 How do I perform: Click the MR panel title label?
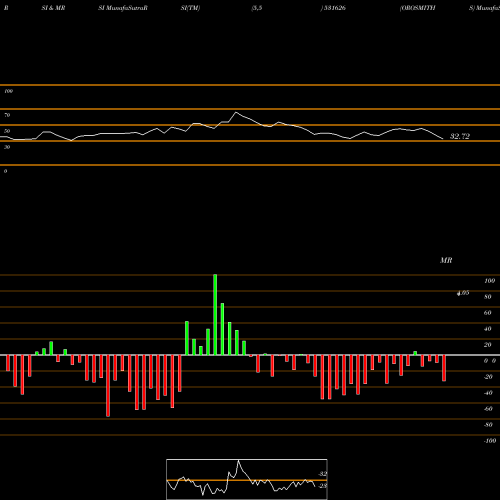[446, 260]
